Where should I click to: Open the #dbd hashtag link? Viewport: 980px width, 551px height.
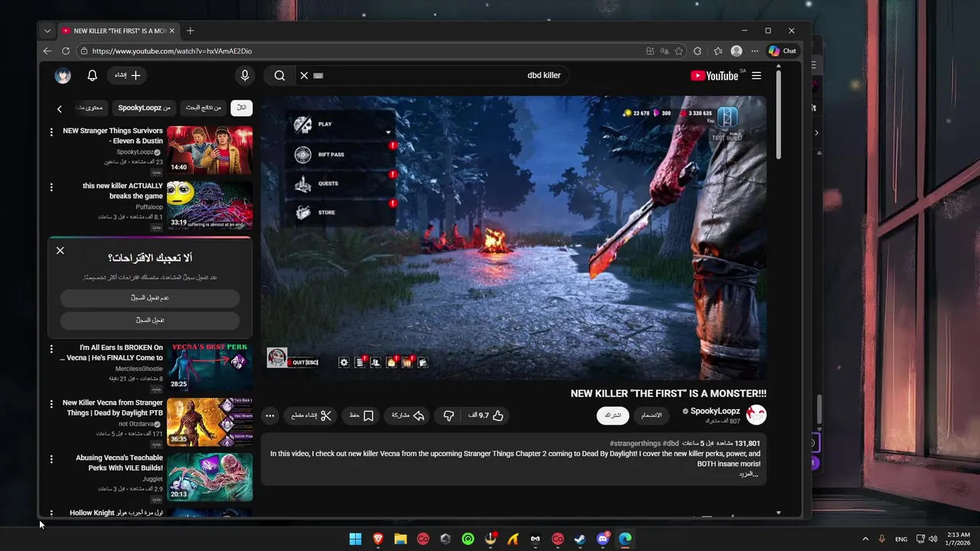pos(671,444)
